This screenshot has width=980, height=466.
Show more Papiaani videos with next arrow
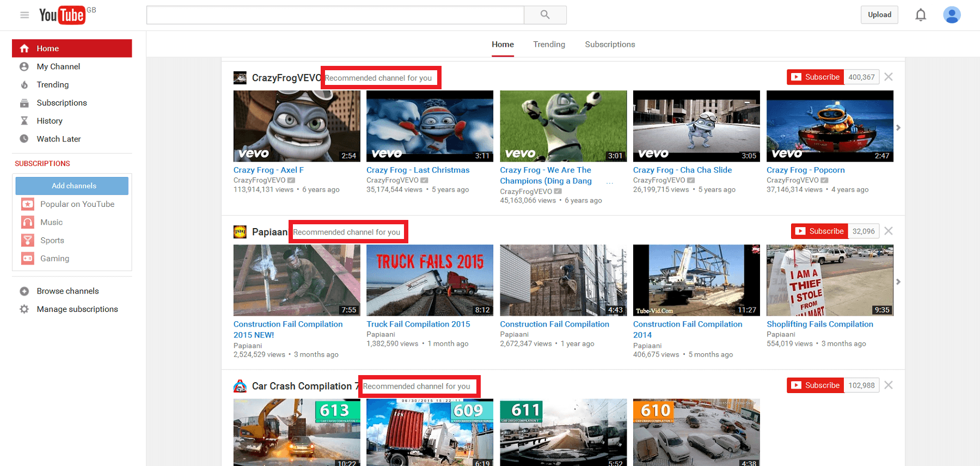pos(898,281)
